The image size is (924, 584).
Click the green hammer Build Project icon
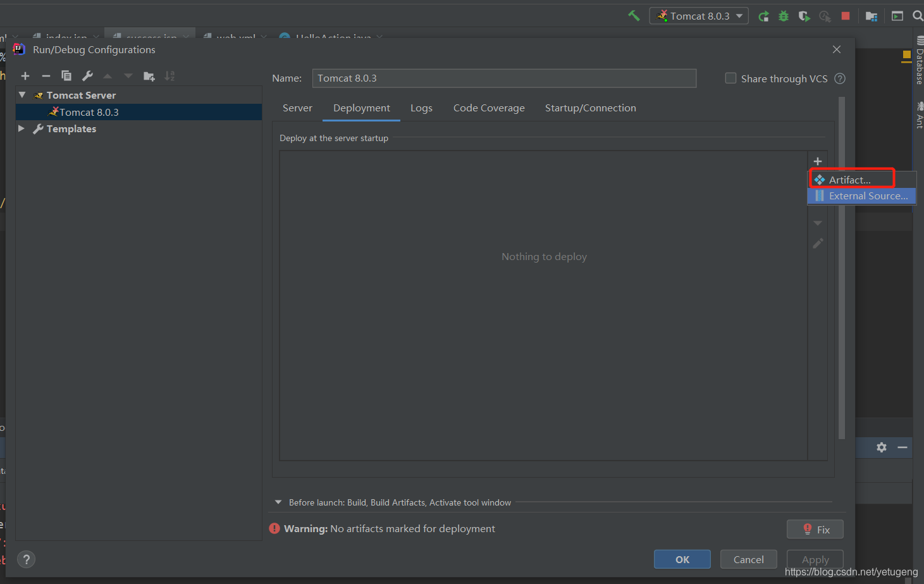634,16
